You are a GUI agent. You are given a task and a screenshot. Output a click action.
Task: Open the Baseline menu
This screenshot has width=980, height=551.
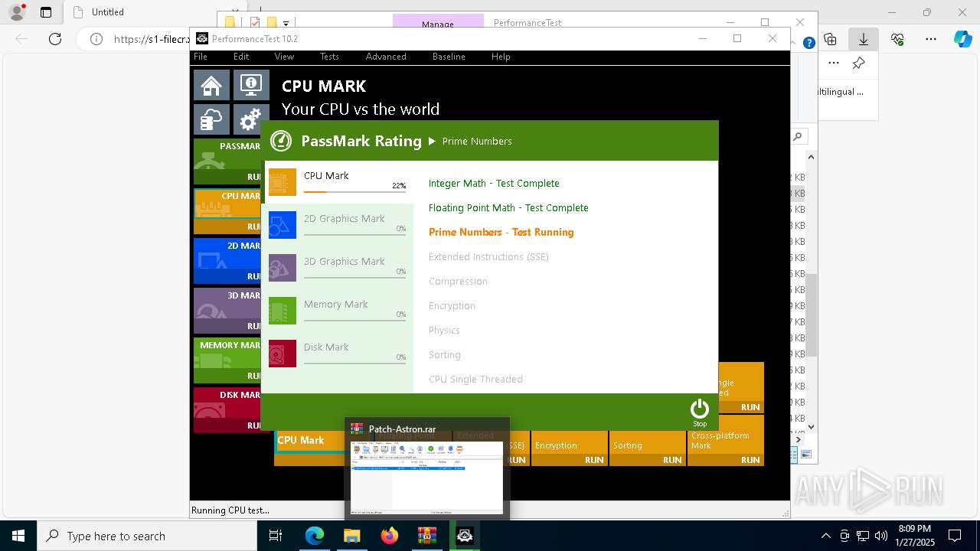coord(449,57)
